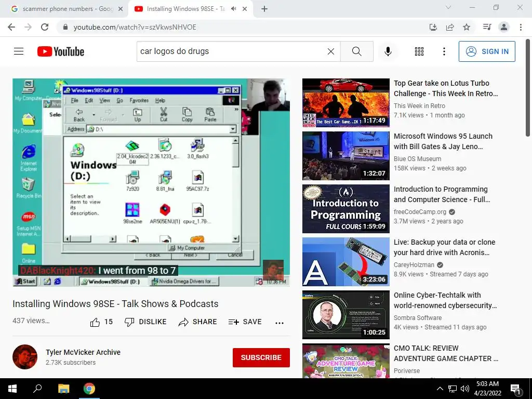Open the YouTube guide hamburger menu
The height and width of the screenshot is (399, 532).
click(19, 51)
